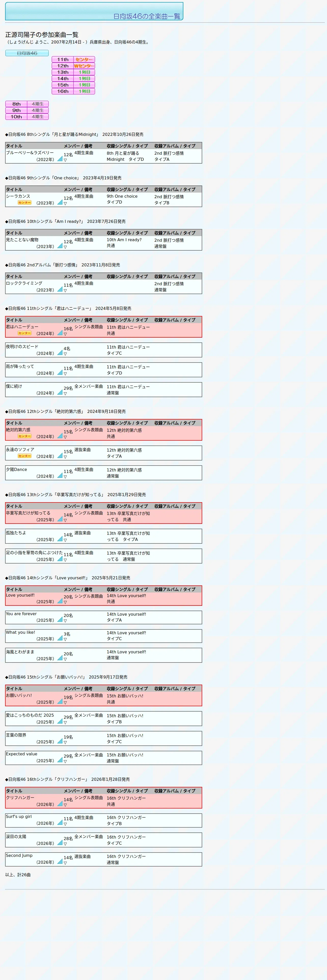
Task: Open the 見たことない魔物 song title
Action: click(22, 240)
